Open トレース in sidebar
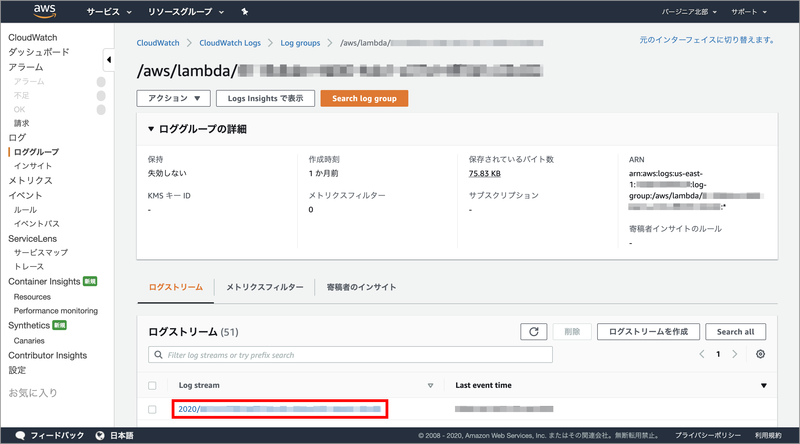Image resolution: width=800 pixels, height=444 pixels. [29, 266]
